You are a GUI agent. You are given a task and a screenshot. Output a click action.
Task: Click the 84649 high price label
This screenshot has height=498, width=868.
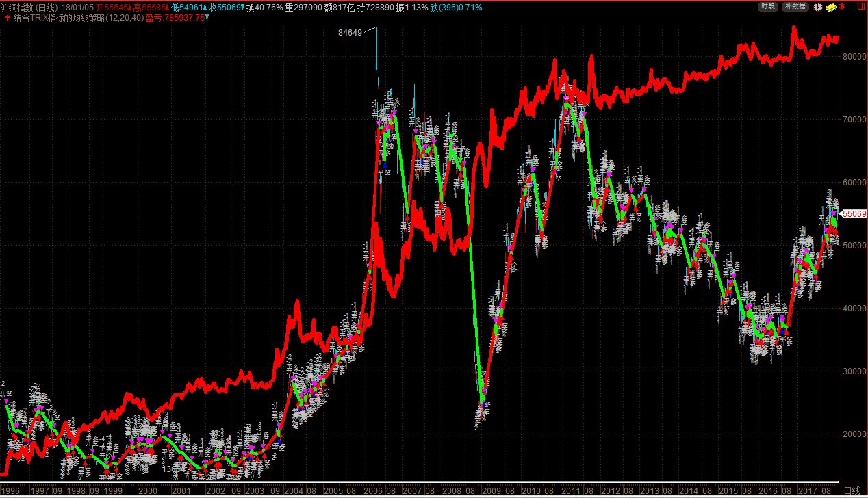pyautogui.click(x=350, y=32)
